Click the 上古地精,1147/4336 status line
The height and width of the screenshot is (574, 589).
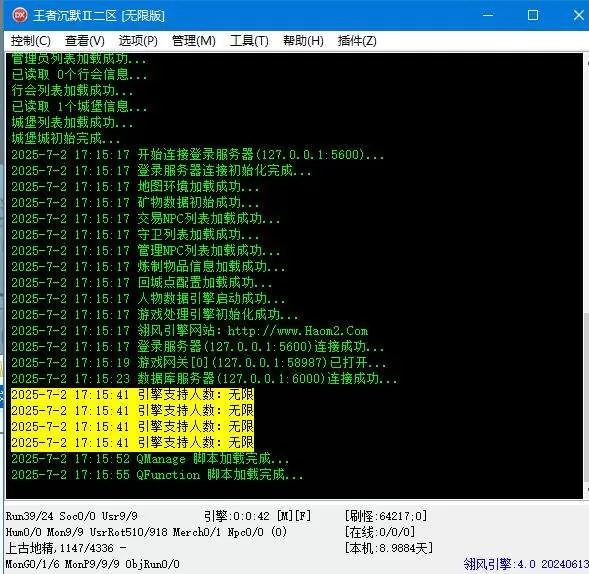[x=66, y=548]
